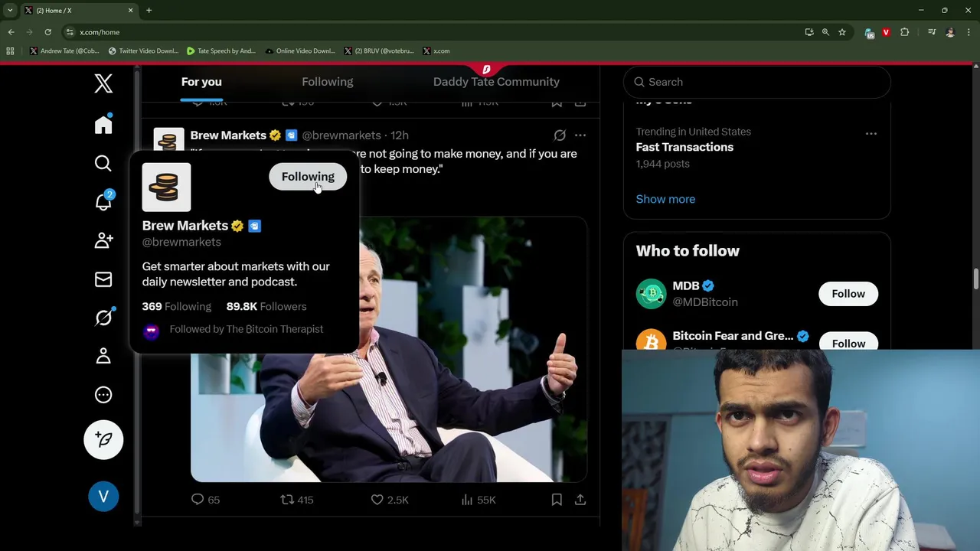This screenshot has width=980, height=551.
Task: Open Home in X sidebar
Action: (103, 125)
